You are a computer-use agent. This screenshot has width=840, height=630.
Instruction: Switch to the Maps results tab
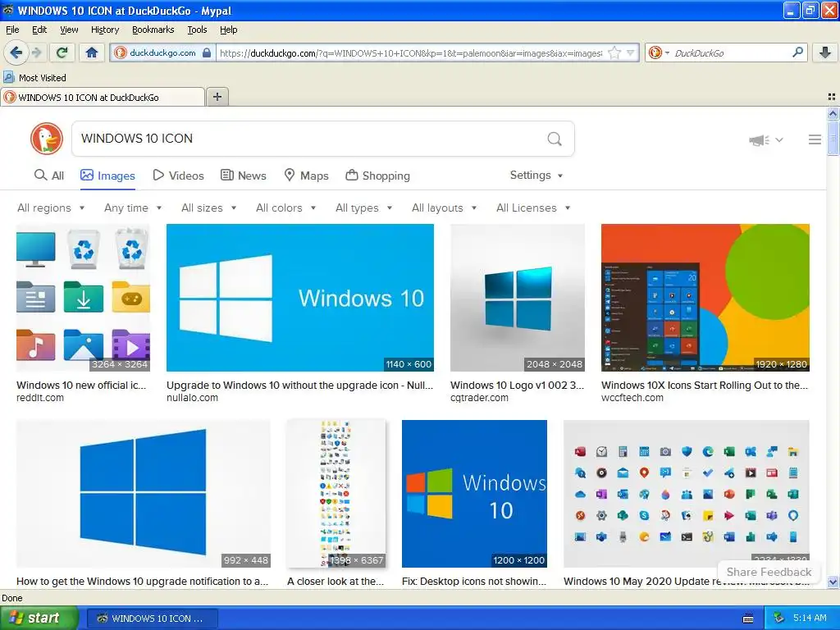pyautogui.click(x=306, y=176)
